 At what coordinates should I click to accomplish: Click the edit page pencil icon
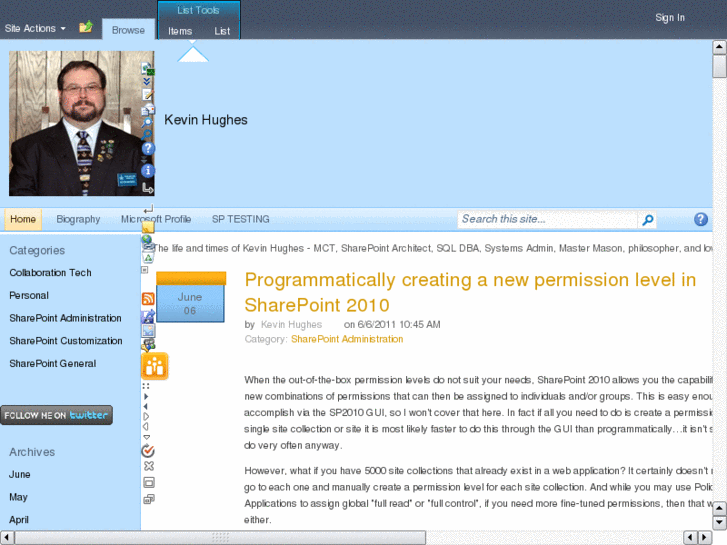point(147,95)
